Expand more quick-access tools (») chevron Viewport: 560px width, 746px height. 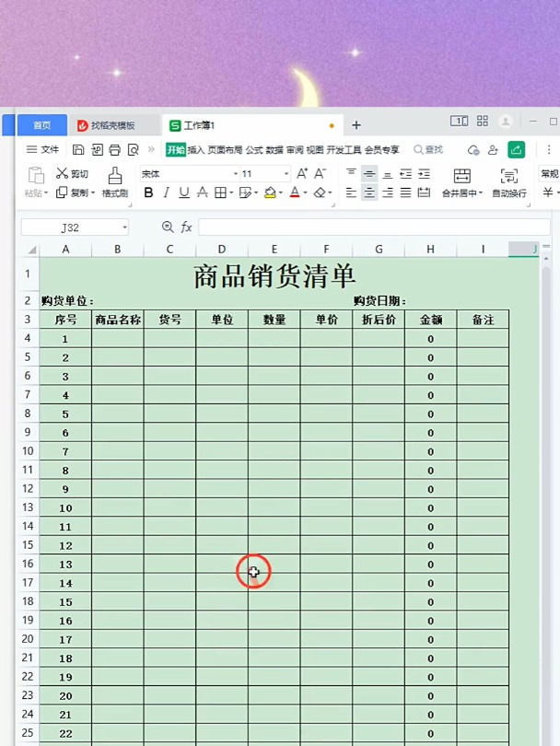coord(151,149)
